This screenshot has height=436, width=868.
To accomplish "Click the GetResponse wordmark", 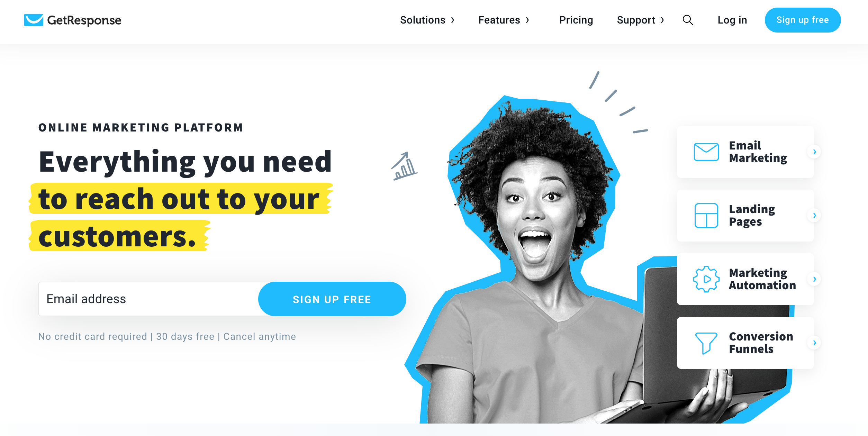I will (84, 20).
